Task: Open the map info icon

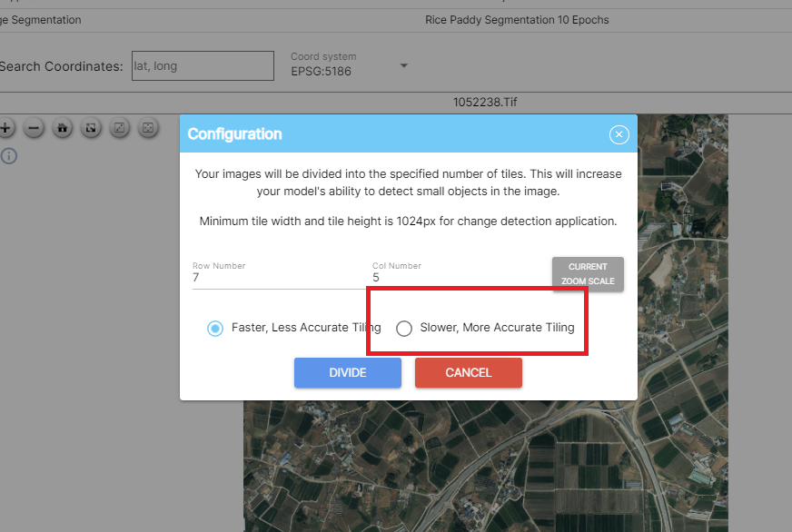Action: point(9,155)
